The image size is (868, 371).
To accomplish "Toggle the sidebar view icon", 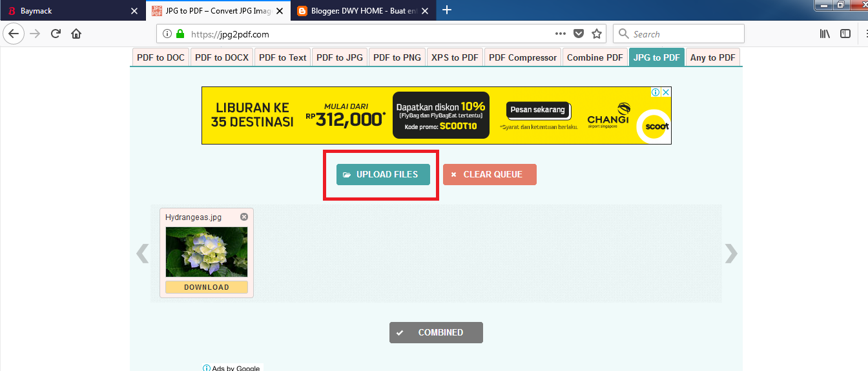I will click(x=845, y=34).
